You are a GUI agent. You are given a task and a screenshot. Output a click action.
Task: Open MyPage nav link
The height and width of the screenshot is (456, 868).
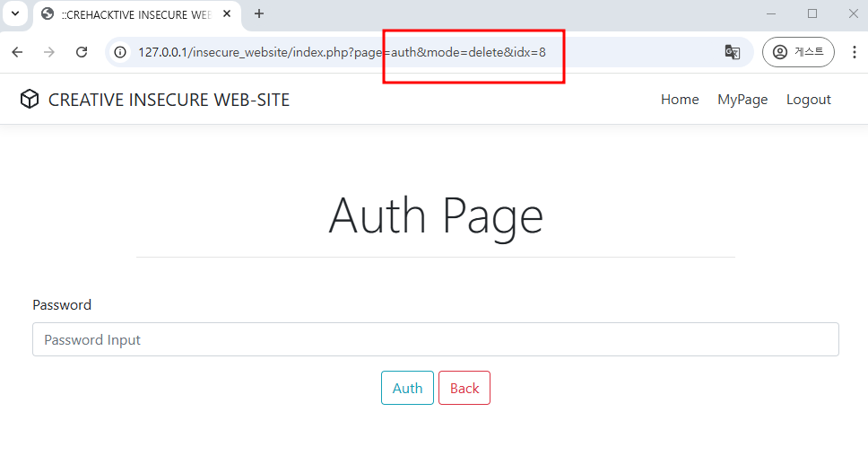(x=742, y=100)
